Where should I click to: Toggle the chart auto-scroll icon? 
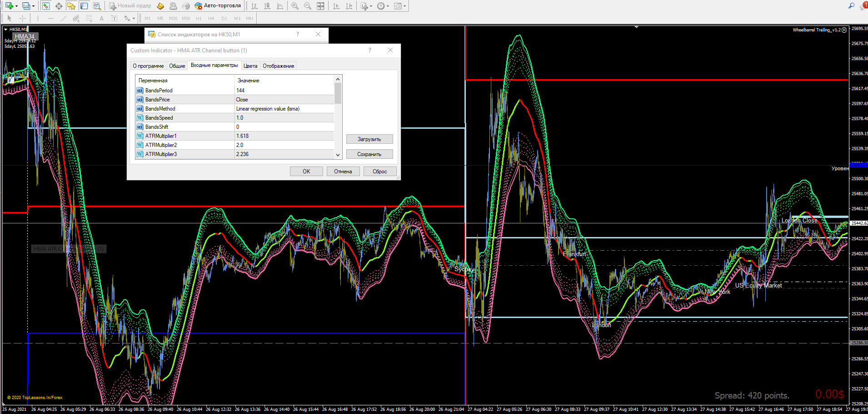[336, 6]
